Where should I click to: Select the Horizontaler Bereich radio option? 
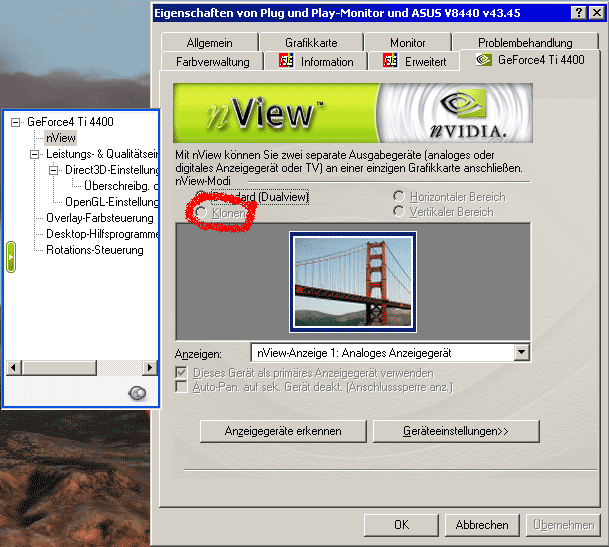coord(399,196)
